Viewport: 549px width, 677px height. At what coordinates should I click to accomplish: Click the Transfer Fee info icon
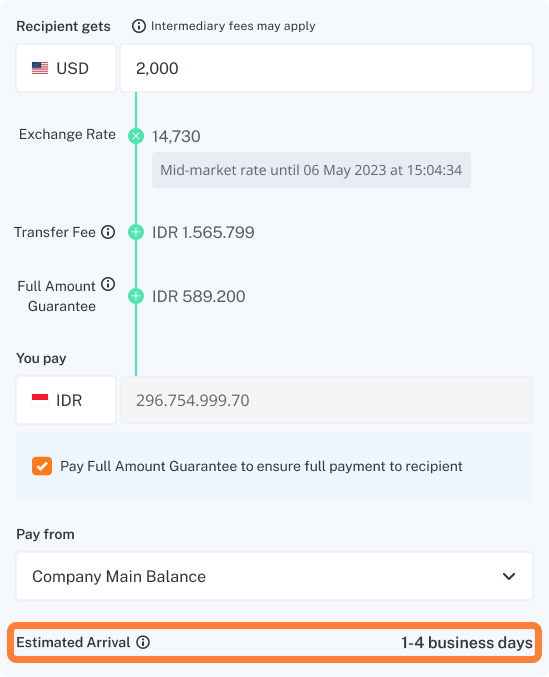(x=108, y=232)
